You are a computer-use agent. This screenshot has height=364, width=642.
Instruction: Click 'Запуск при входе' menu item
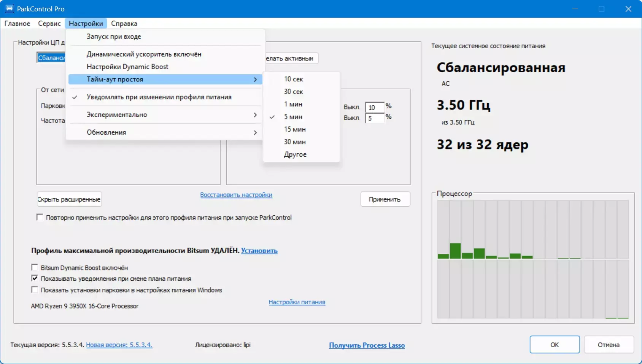[114, 37]
